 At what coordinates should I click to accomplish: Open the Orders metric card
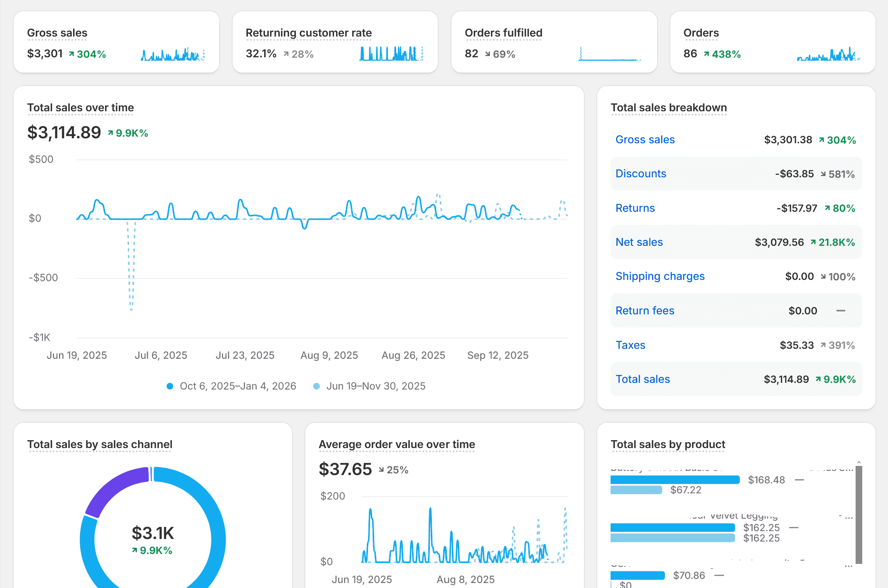(x=701, y=33)
